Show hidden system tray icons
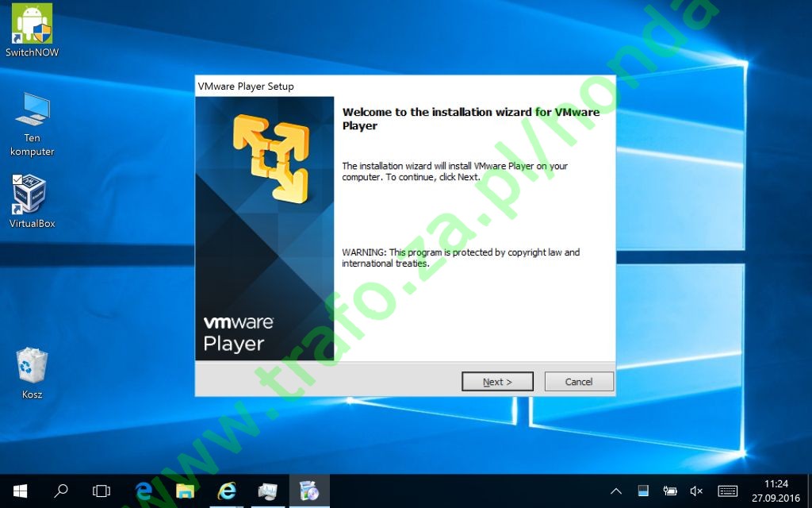812x508 pixels. pyautogui.click(x=616, y=491)
